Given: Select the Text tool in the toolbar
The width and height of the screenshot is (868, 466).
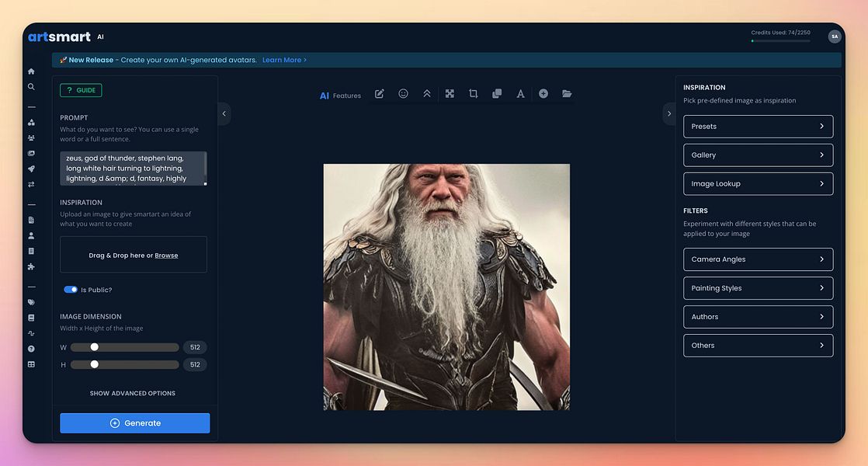Looking at the screenshot, I should coord(519,93).
